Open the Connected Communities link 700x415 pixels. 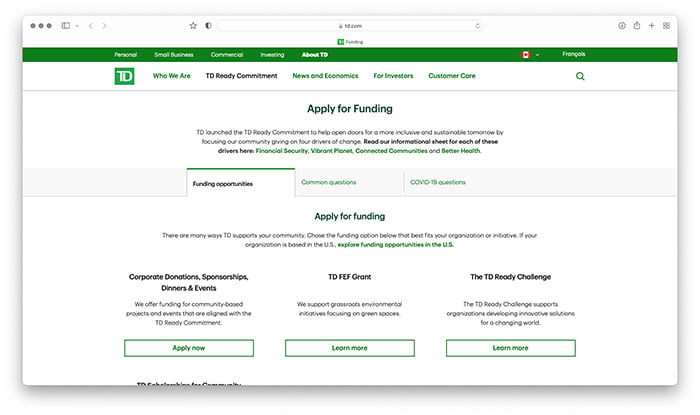click(x=391, y=151)
